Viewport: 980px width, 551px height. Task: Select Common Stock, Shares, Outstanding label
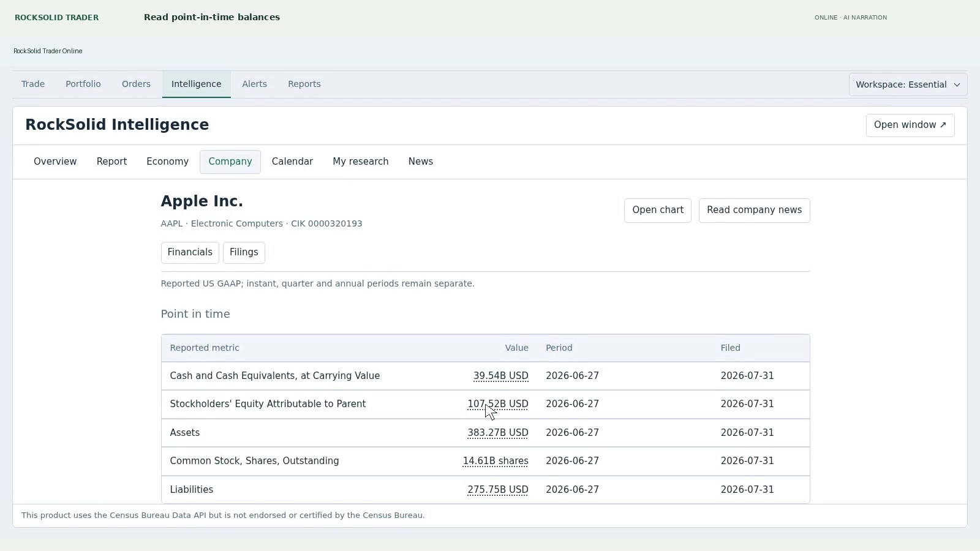(254, 461)
